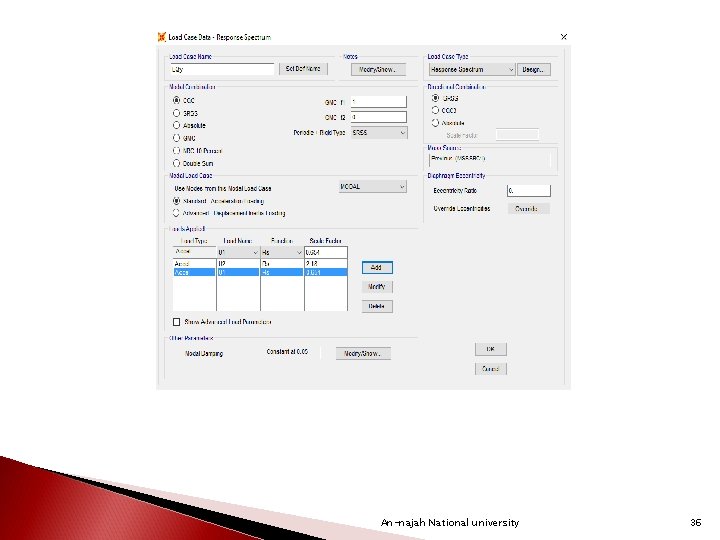Select the highlighted U1 load row
720x540 pixels.
[260, 272]
